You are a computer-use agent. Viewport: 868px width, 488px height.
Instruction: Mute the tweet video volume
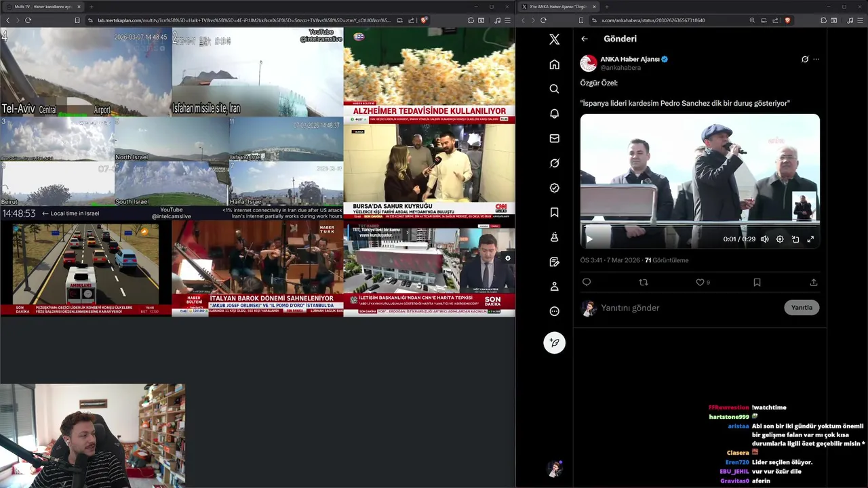click(x=764, y=239)
